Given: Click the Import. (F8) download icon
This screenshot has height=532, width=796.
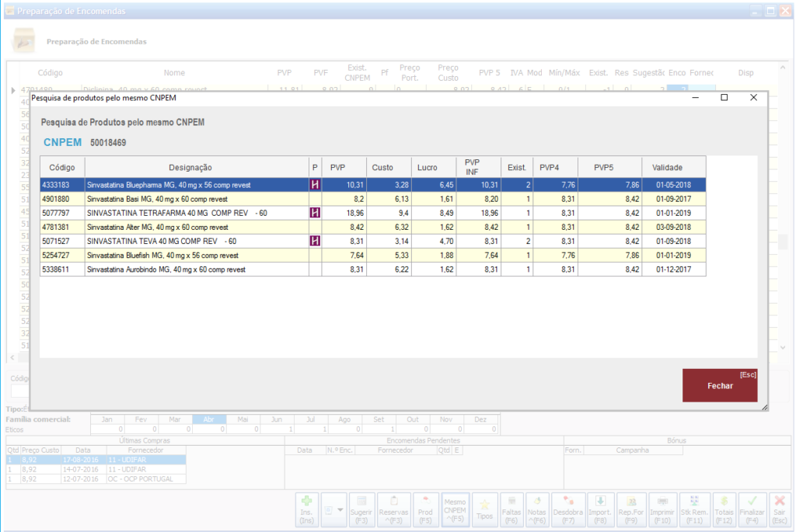Looking at the screenshot, I should pyautogui.click(x=600, y=509).
